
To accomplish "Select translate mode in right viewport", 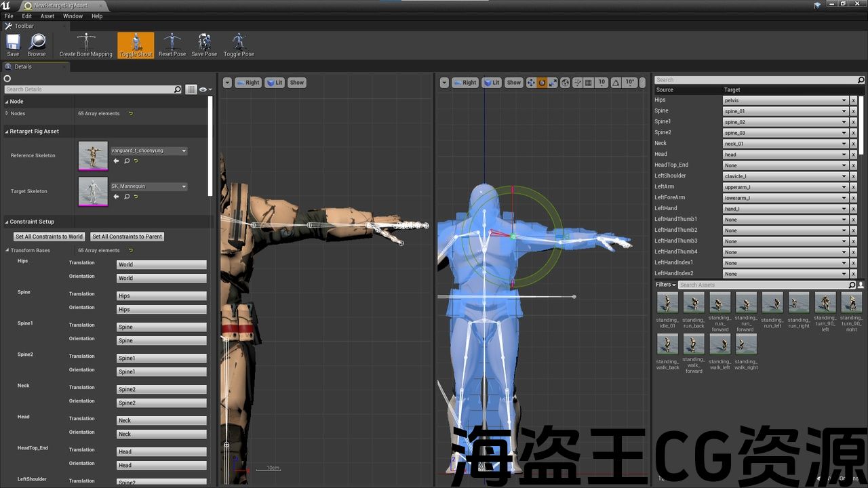I will [531, 83].
